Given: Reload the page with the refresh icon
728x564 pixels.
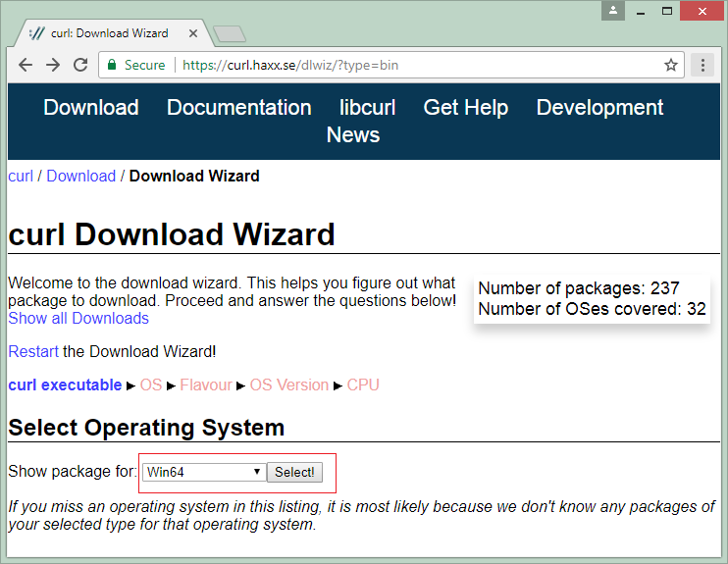Looking at the screenshot, I should (x=80, y=65).
